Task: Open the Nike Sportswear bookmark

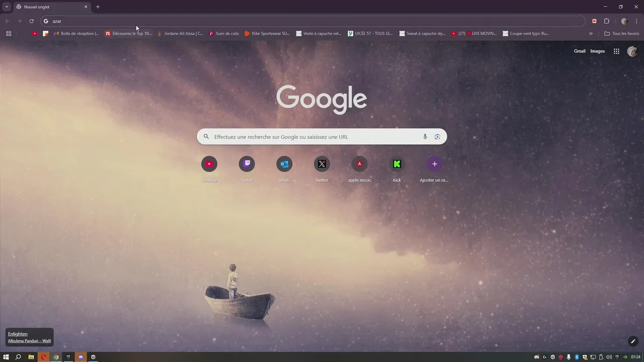Action: (267, 34)
